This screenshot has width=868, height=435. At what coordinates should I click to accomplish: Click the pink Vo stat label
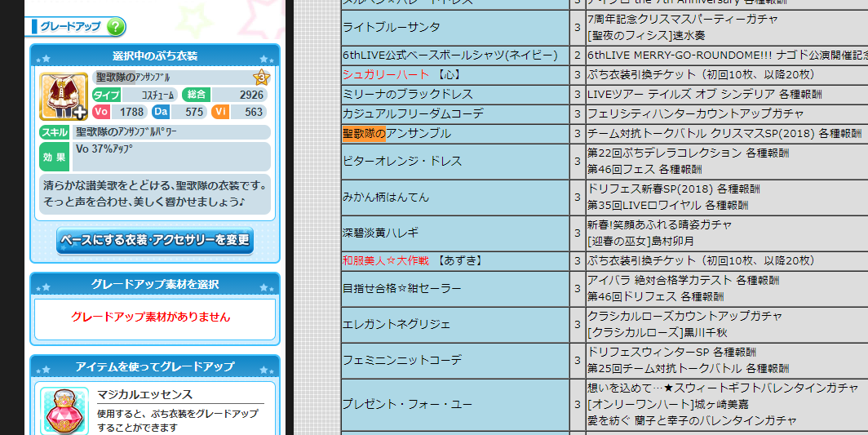101,112
